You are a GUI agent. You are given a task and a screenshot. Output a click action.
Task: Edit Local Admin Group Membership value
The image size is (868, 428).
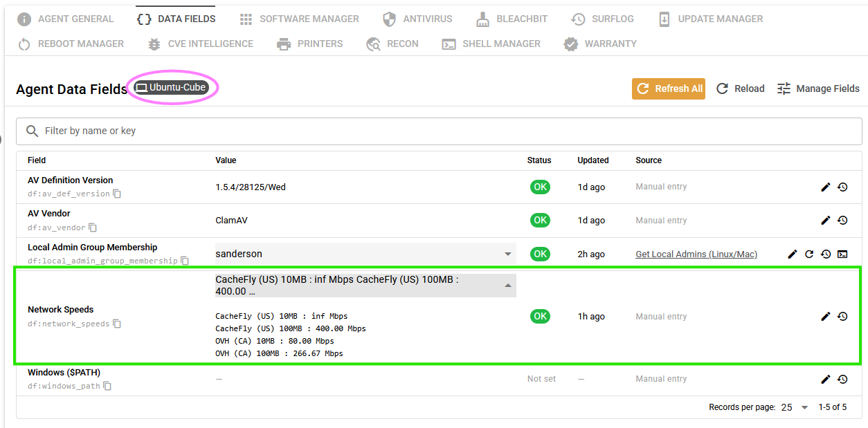click(793, 254)
